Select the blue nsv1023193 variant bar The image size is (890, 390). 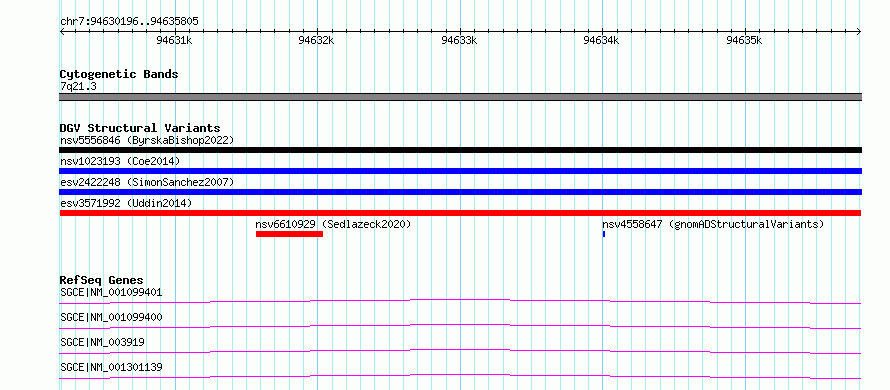[460, 171]
